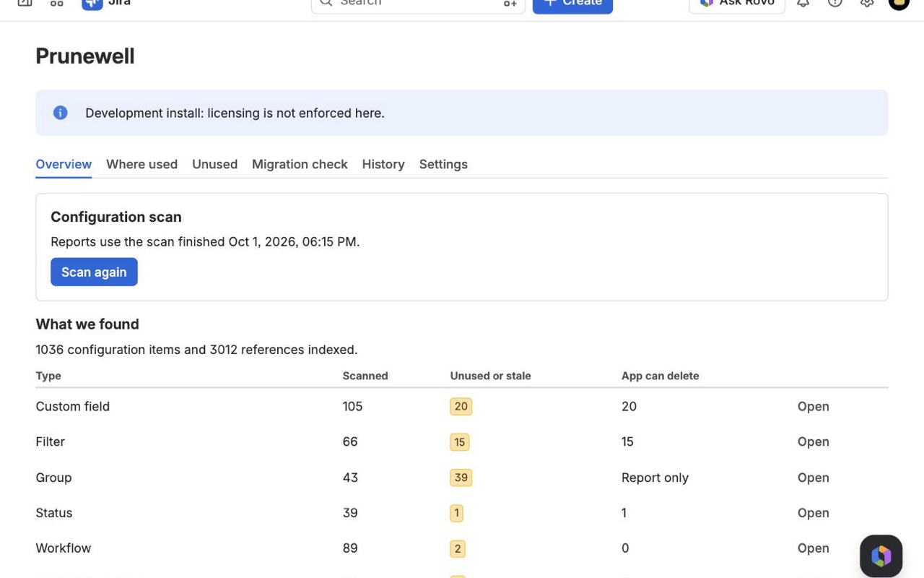Switch to the Where used tab

coord(141,164)
